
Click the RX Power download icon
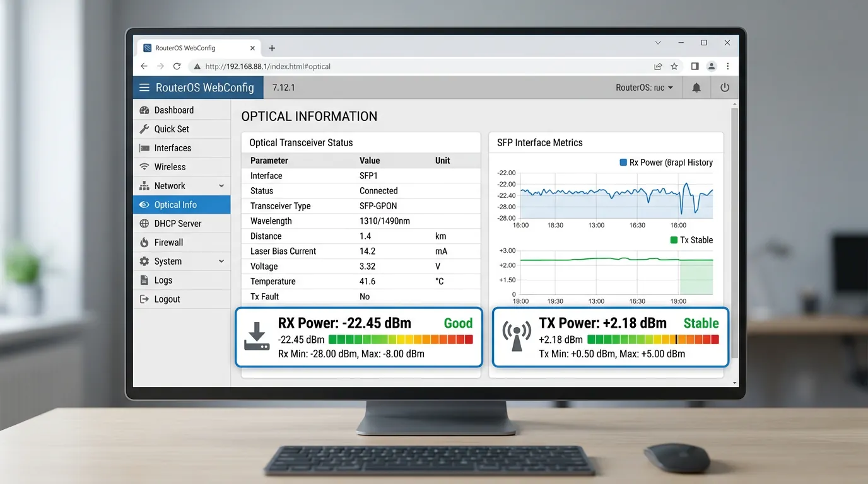pos(257,337)
